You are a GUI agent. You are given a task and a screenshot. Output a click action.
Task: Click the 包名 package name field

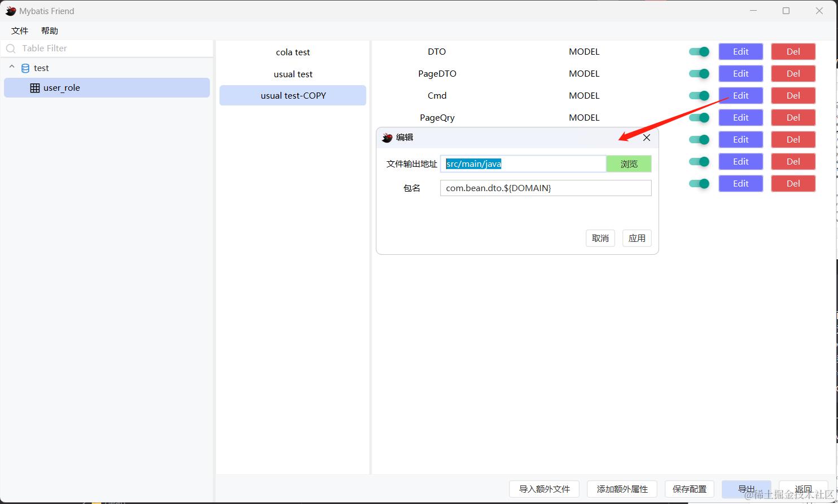(546, 188)
